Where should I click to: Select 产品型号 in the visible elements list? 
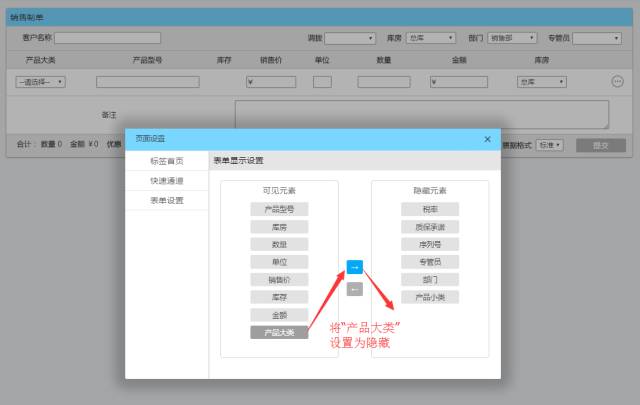279,209
